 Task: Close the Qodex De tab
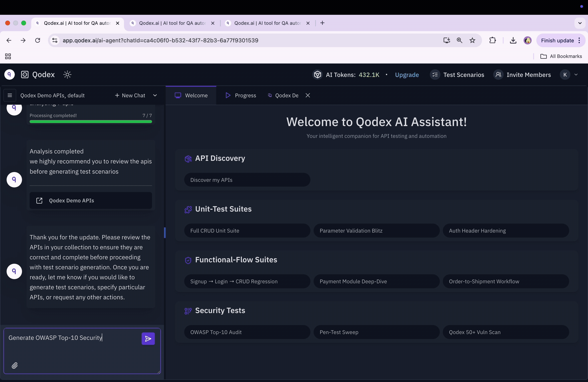308,95
